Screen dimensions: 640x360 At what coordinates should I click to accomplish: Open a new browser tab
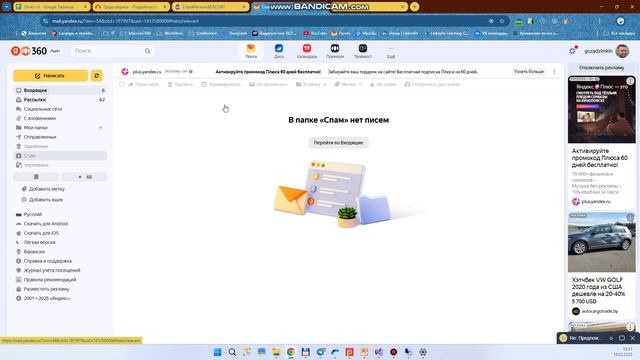[414, 7]
